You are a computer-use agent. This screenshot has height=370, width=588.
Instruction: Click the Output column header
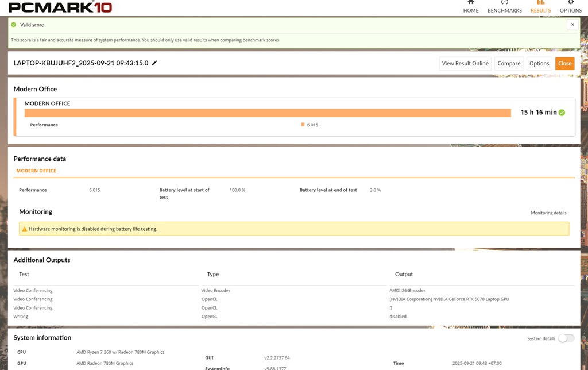coord(403,275)
